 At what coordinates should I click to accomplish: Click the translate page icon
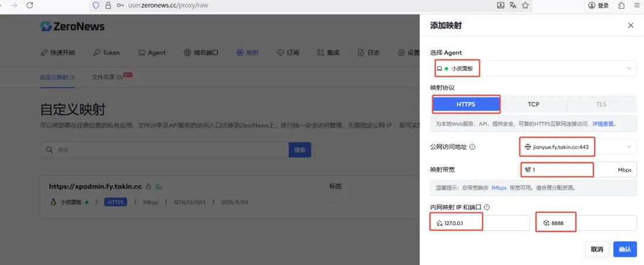[513, 5]
